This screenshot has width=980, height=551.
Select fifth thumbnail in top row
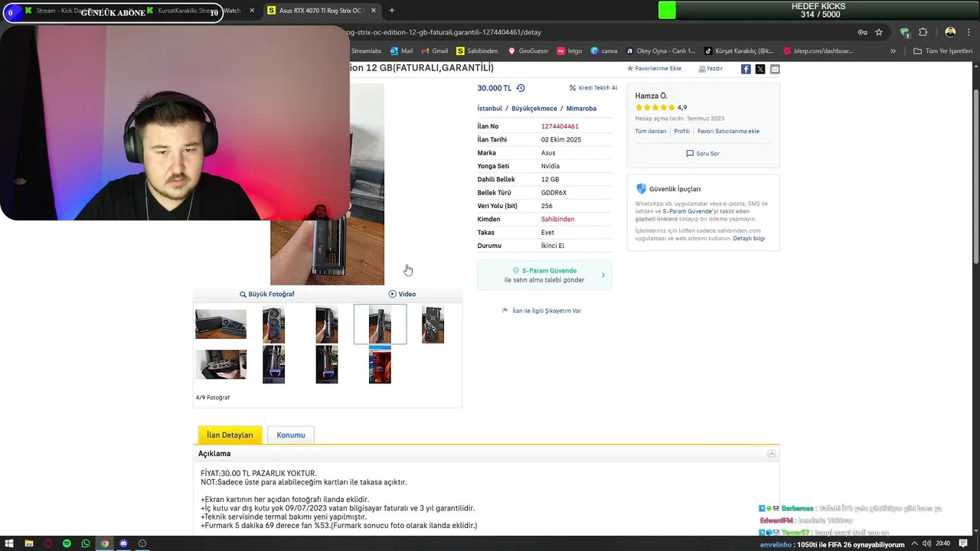pos(433,324)
